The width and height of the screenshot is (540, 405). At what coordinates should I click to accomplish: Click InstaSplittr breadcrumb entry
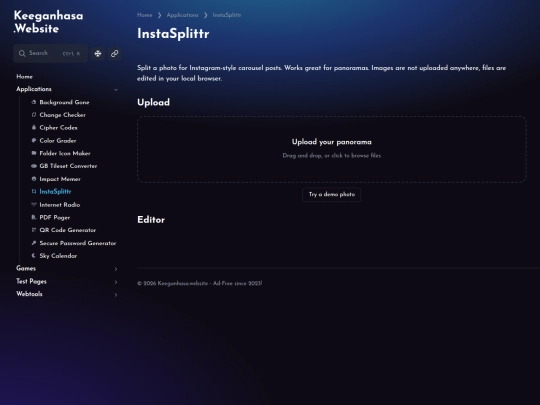227,15
